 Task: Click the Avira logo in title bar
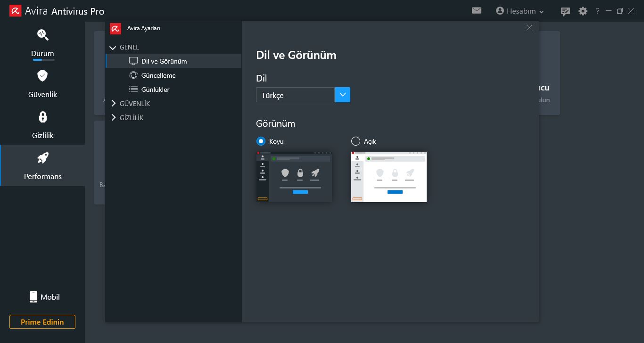15,11
